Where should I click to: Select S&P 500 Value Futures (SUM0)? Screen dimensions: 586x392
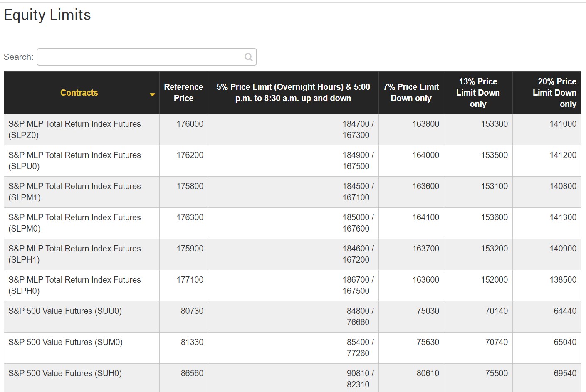pos(66,342)
